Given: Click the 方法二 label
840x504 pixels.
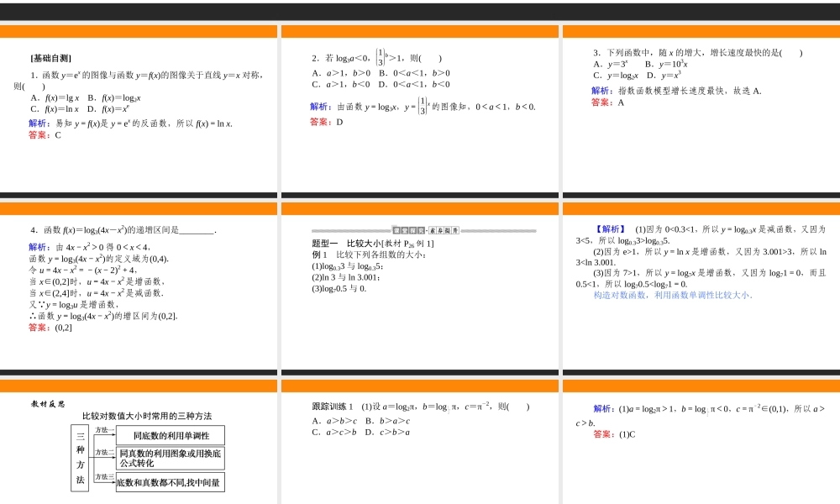Looking at the screenshot, I should click(104, 453).
